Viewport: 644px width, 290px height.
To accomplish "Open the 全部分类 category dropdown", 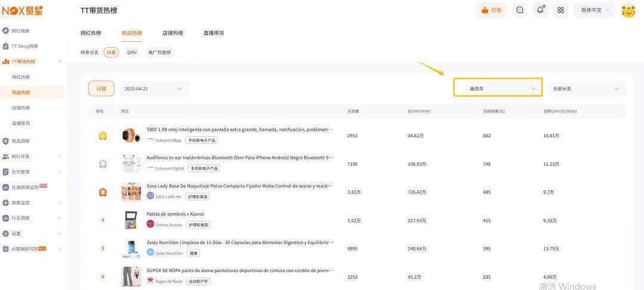I will 587,88.
